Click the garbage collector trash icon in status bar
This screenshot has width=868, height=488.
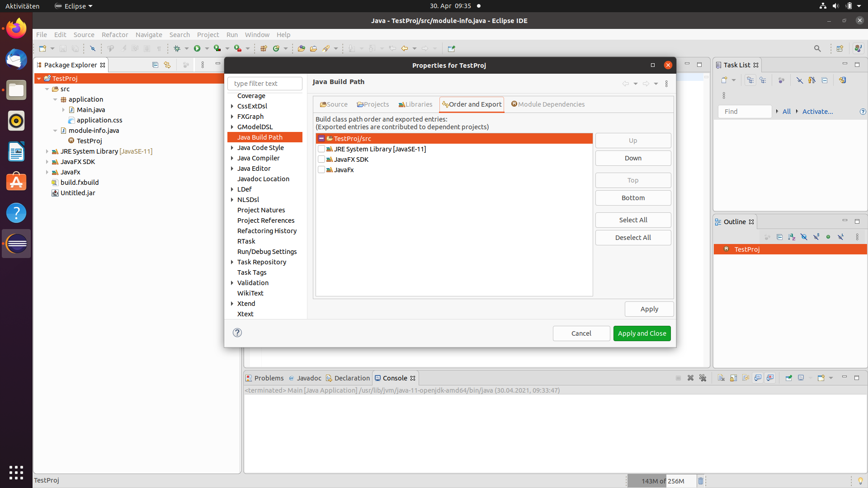coord(701,481)
